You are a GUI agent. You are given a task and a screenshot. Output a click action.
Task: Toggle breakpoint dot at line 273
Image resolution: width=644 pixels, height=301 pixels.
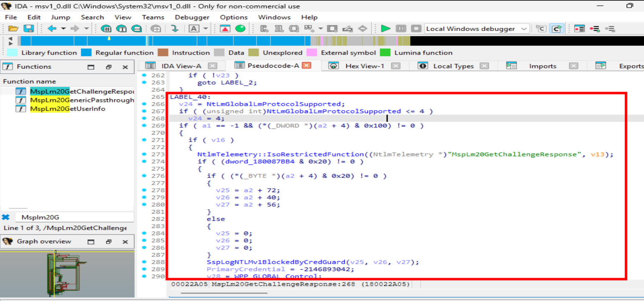click(x=144, y=154)
